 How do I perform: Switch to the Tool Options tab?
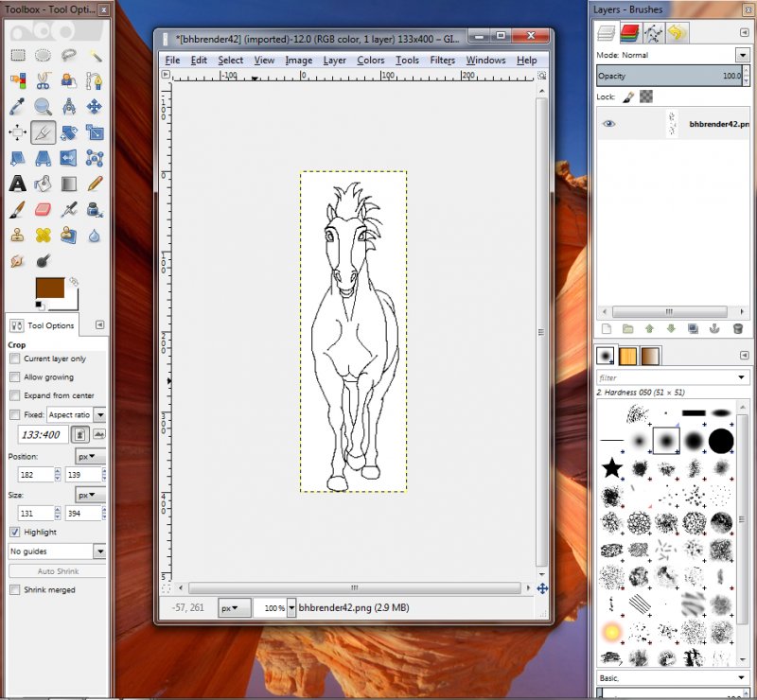[x=43, y=325]
